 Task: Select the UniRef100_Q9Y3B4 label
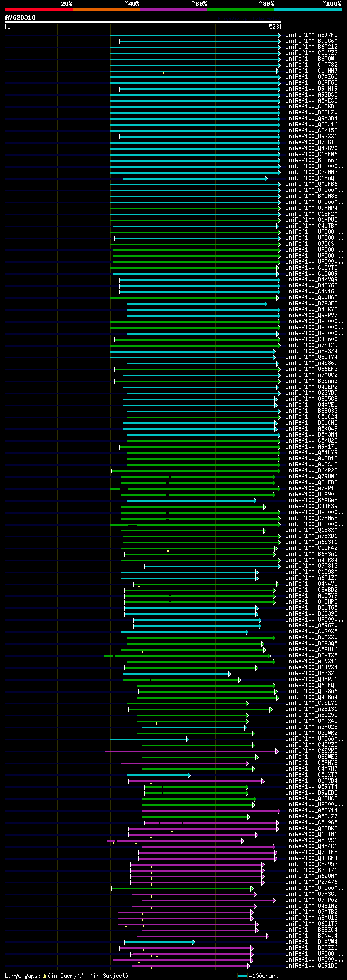pos(311,118)
